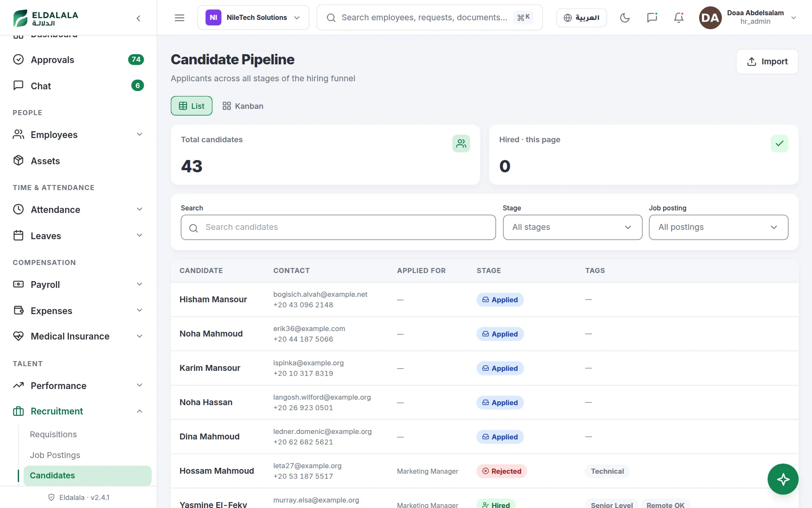Screen dimensions: 812x508
Task: Click the Payroll banknote icon
Action: click(18, 284)
